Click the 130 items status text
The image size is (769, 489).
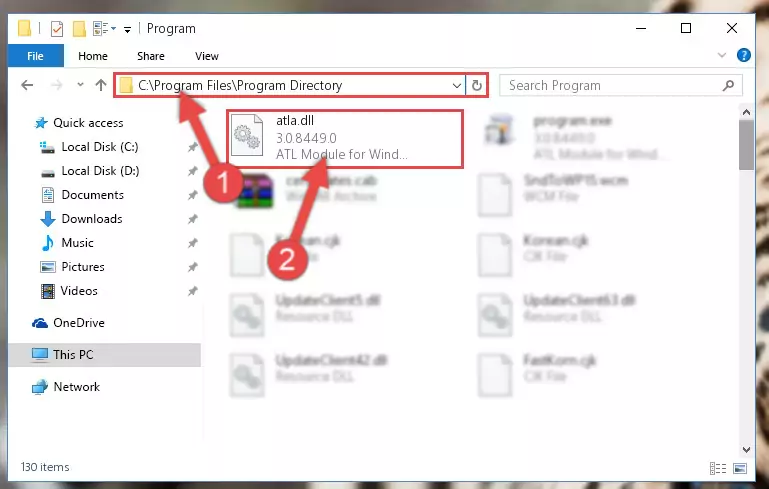(x=45, y=467)
